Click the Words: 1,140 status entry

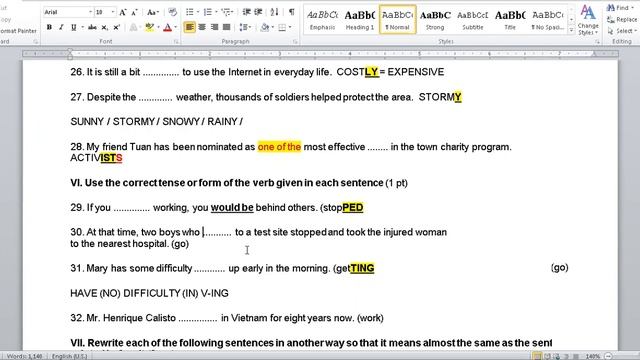(x=24, y=356)
